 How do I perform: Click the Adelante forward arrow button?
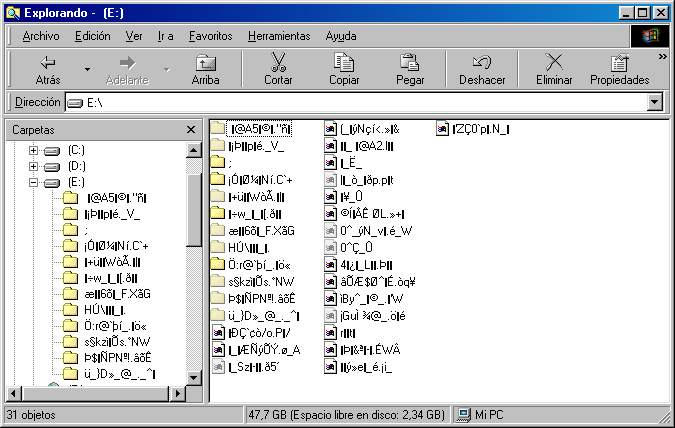point(127,69)
